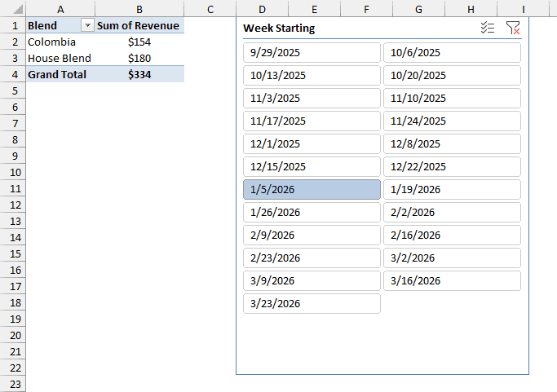Select column H header
Screen dimensions: 557x392
(x=471, y=8)
